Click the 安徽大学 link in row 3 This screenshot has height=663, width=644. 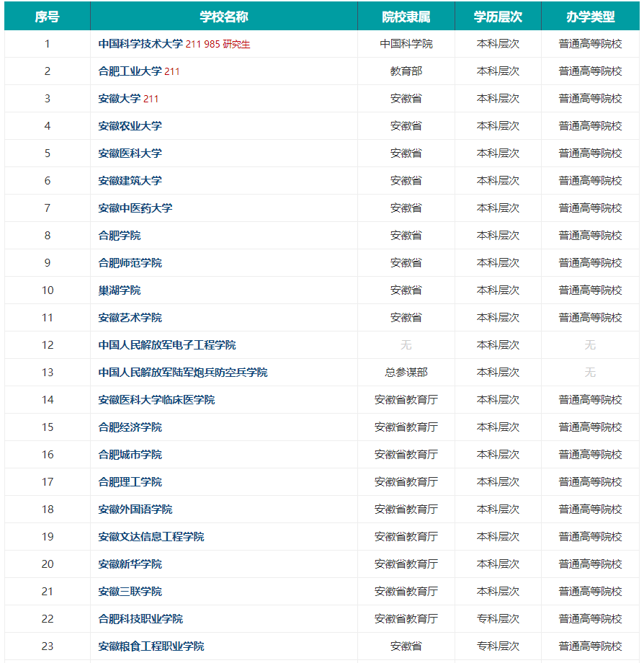pyautogui.click(x=119, y=99)
